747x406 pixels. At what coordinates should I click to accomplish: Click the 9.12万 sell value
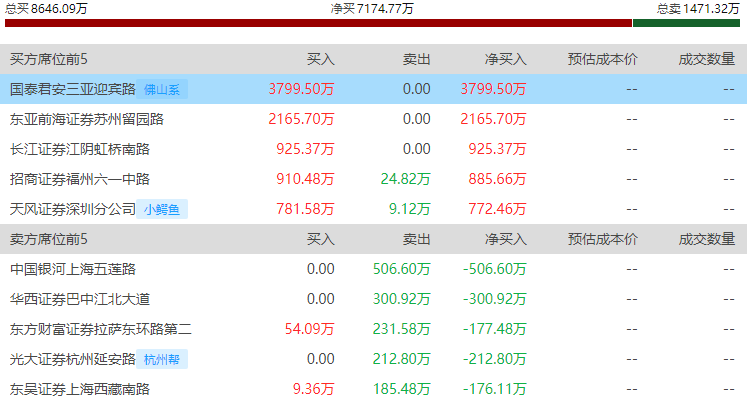pyautogui.click(x=410, y=209)
